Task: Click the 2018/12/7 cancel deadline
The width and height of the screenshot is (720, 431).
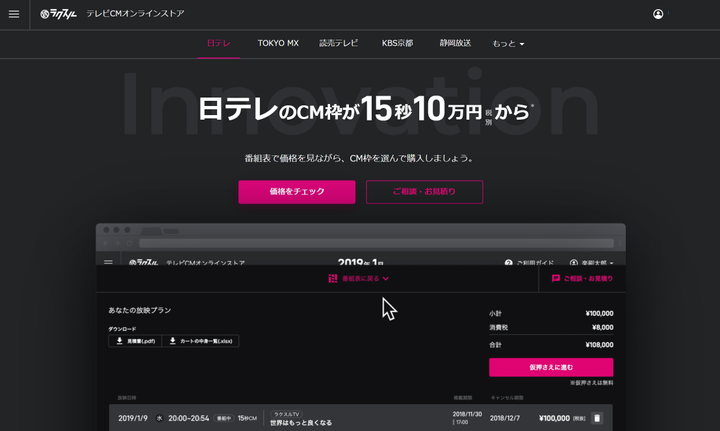Action: (505, 418)
